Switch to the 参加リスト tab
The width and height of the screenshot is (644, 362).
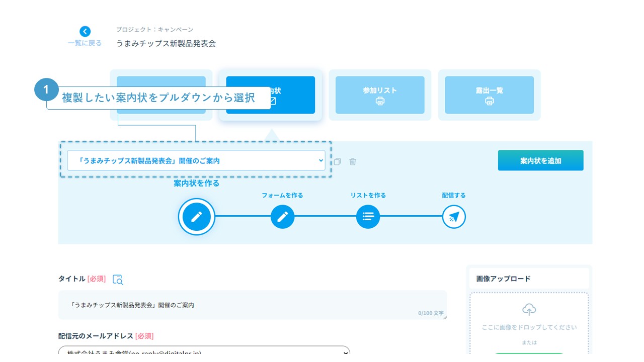(x=380, y=95)
